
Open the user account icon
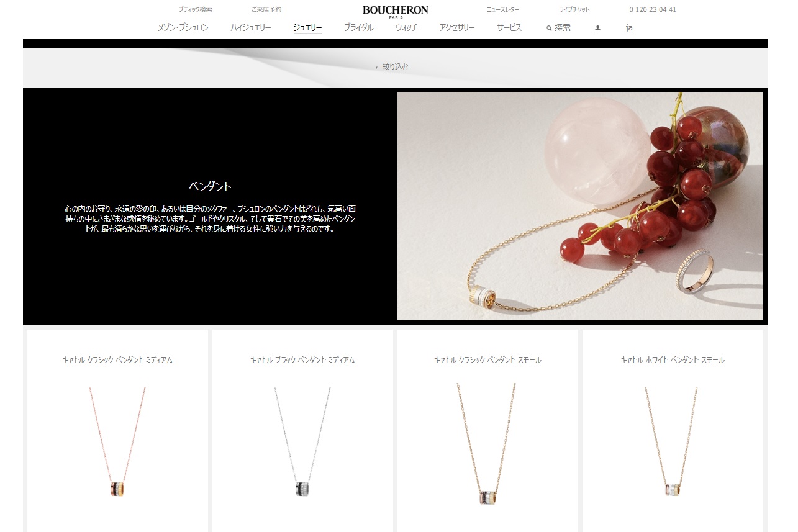(x=597, y=28)
